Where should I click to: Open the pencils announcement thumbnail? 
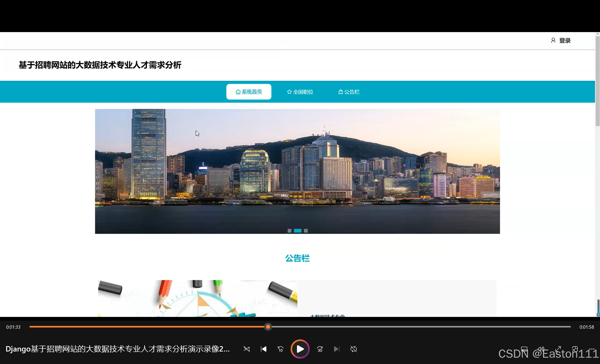tap(197, 298)
